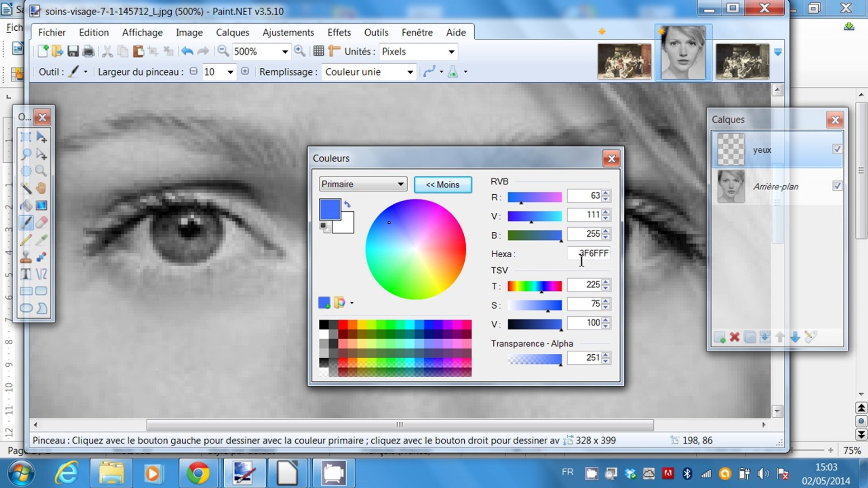868x488 pixels.
Task: Click inside the color wheel
Action: click(415, 249)
